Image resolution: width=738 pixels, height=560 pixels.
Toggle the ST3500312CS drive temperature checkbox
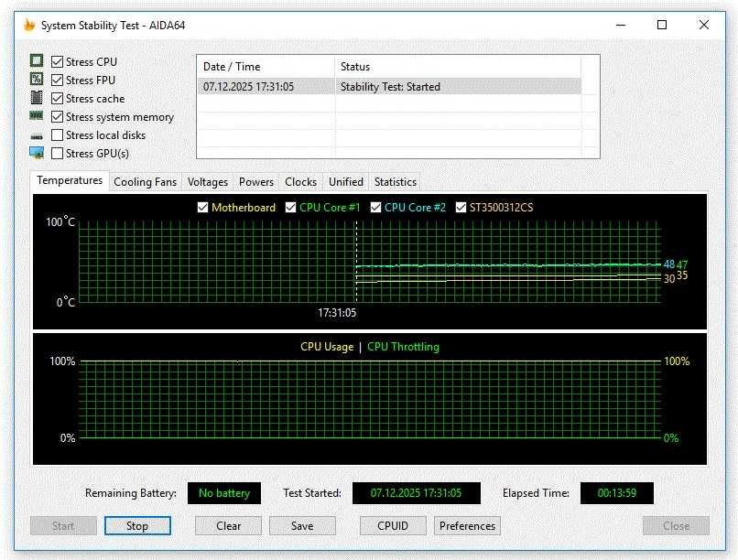(x=461, y=208)
